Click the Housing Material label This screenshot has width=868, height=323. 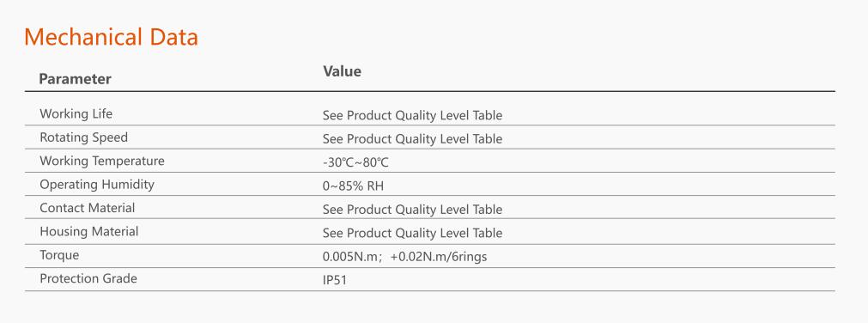click(x=89, y=231)
